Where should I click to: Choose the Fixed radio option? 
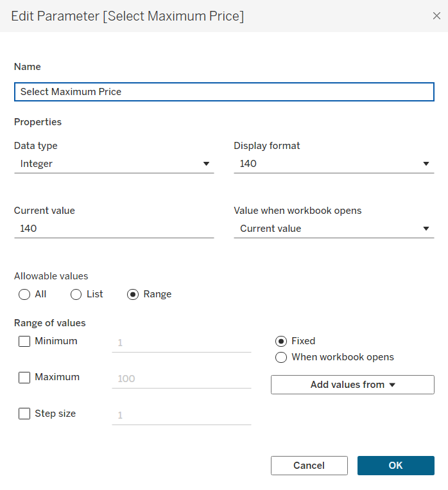coord(281,342)
